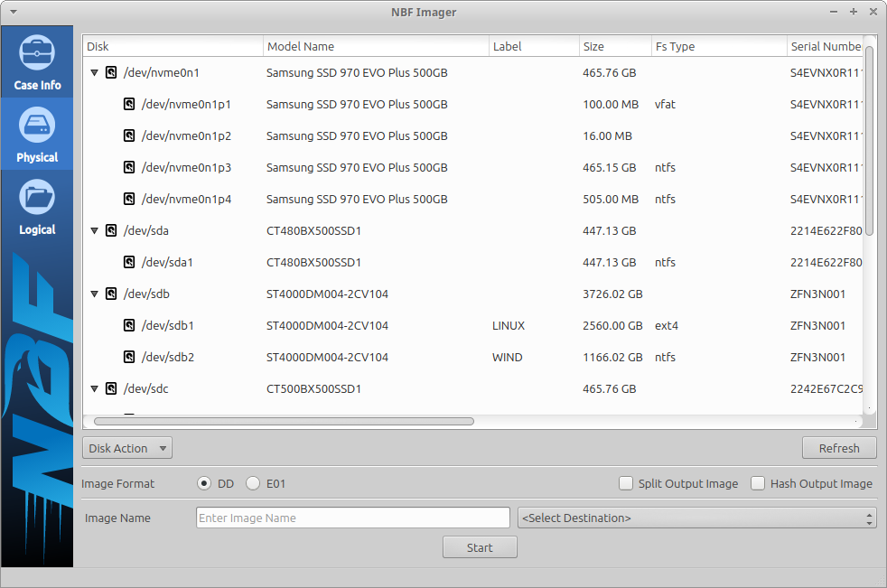The height and width of the screenshot is (588, 887).
Task: Select the Physical disk icon in sidebar
Action: coord(37,126)
